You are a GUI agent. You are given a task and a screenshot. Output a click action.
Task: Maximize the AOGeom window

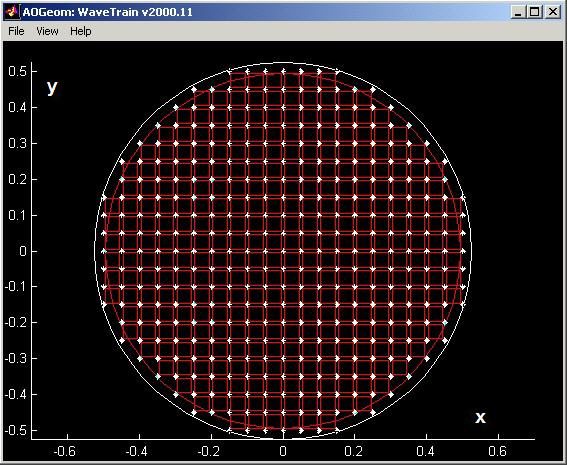click(x=534, y=12)
